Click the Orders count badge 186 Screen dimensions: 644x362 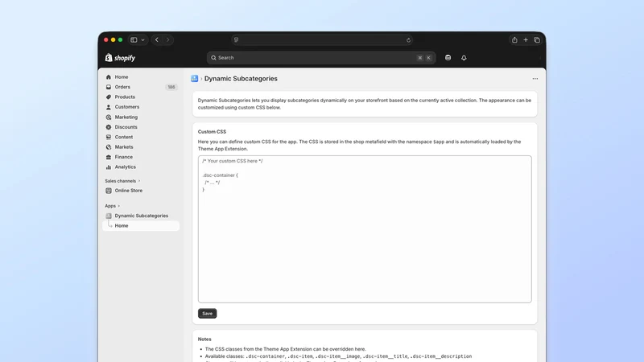[171, 87]
